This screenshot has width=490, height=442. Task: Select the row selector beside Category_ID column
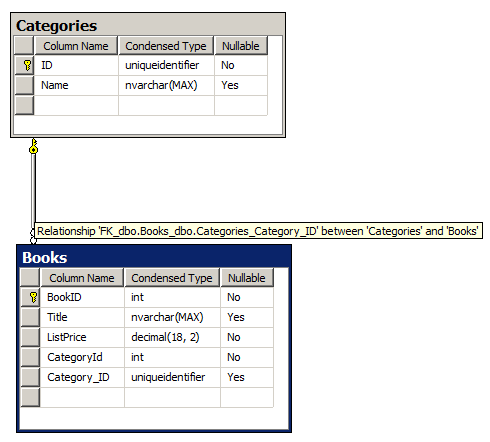click(x=30, y=377)
